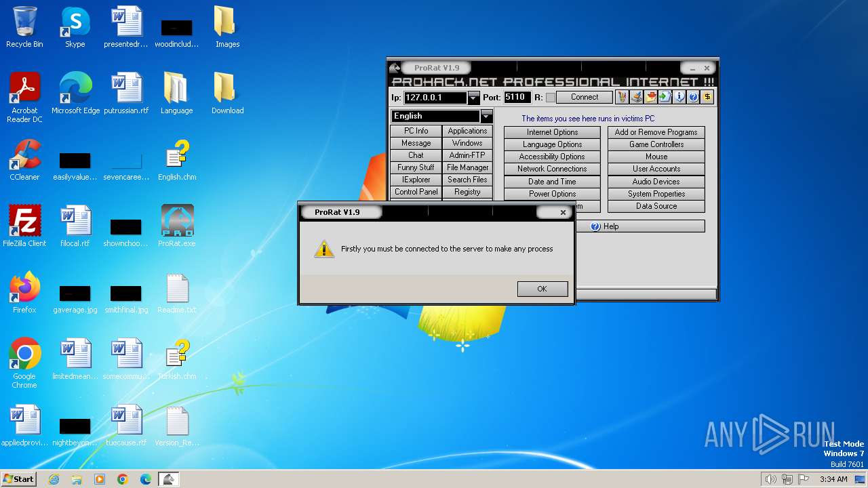Image resolution: width=868 pixels, height=488 pixels.
Task: Select the ProRat.exe desktop icon
Action: pyautogui.click(x=177, y=226)
